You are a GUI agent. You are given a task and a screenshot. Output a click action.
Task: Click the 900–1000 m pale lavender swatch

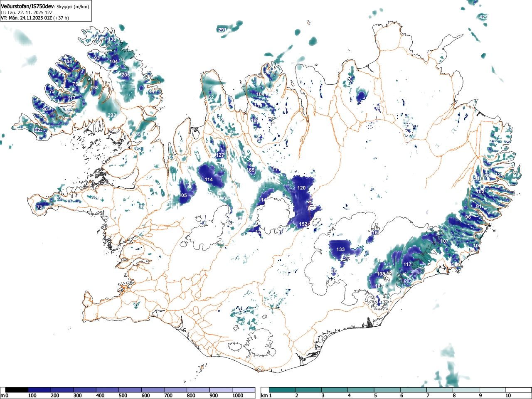coord(221,390)
